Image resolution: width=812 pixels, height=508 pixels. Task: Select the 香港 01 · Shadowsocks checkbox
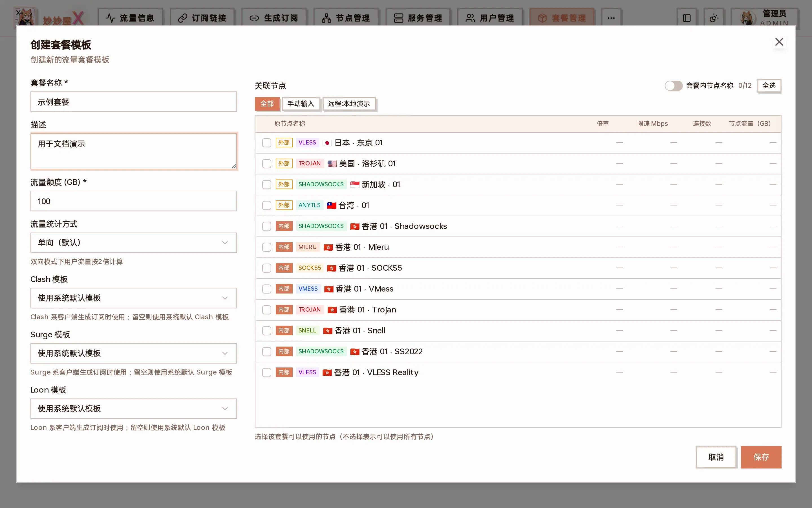tap(266, 226)
